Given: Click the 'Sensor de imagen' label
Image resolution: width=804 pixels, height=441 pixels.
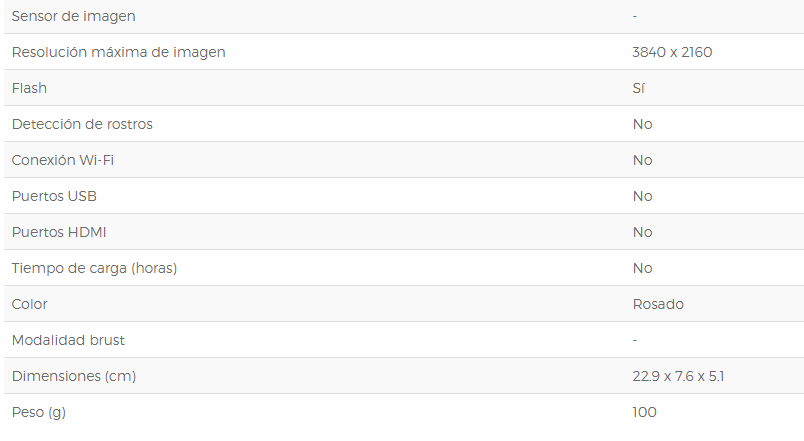Looking at the screenshot, I should click(x=73, y=16).
